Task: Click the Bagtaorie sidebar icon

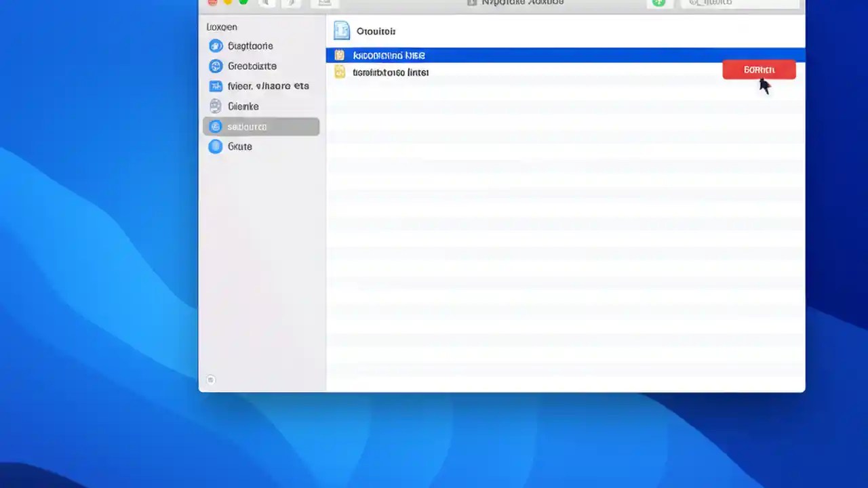Action: (216, 45)
